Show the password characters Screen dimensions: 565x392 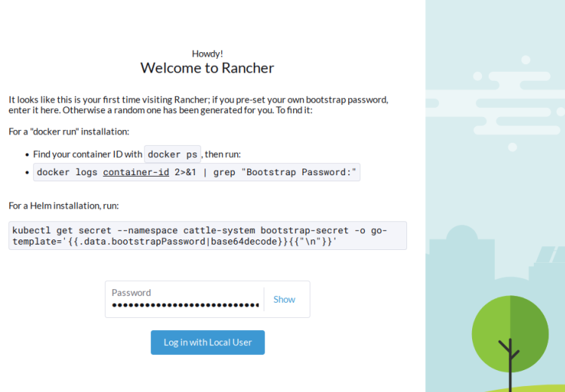[284, 299]
